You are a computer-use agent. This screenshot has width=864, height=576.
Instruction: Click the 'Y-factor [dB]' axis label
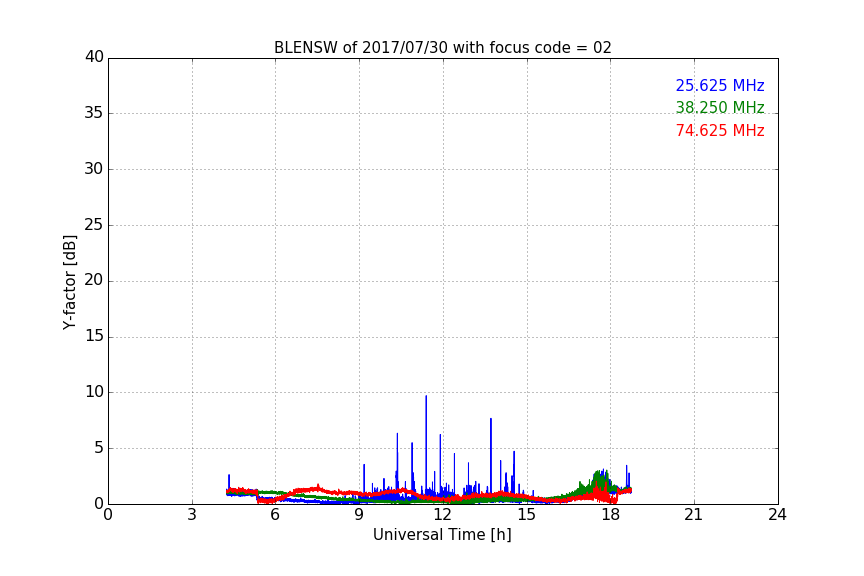69,283
